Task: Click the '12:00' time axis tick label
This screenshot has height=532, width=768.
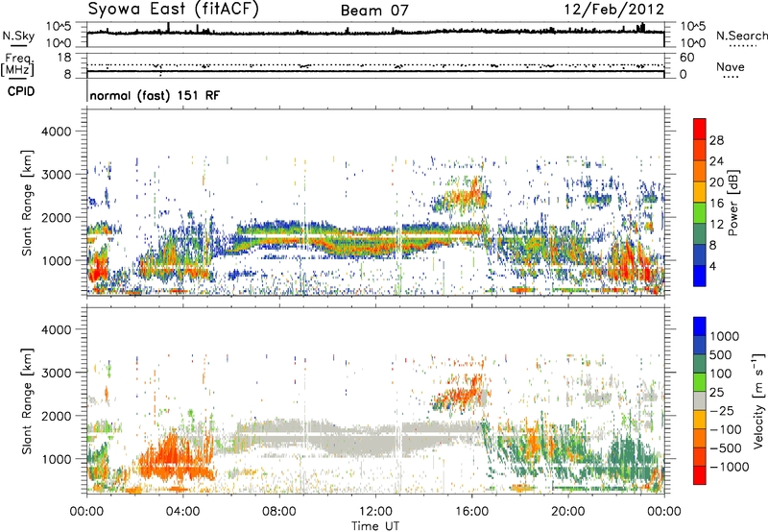Action: click(x=375, y=512)
